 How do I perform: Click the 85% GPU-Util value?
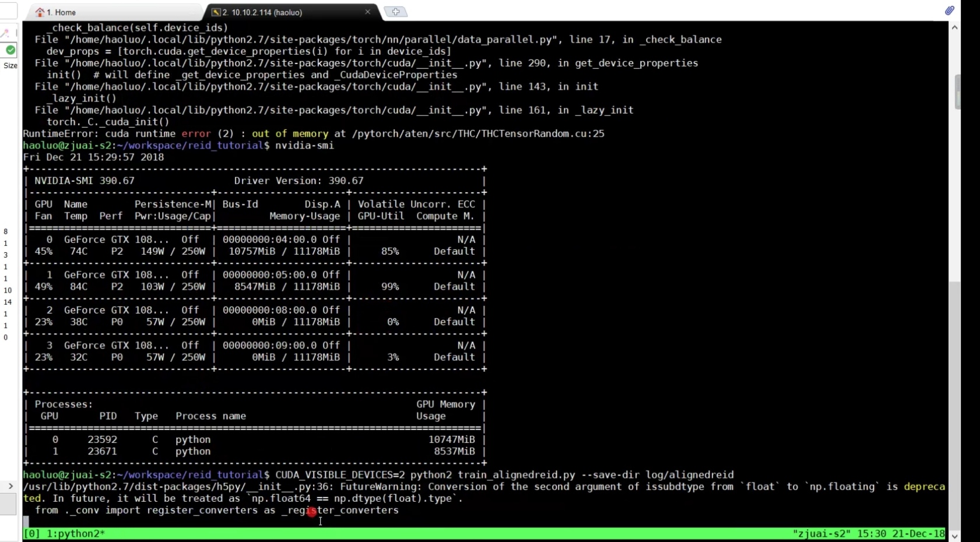pyautogui.click(x=390, y=251)
